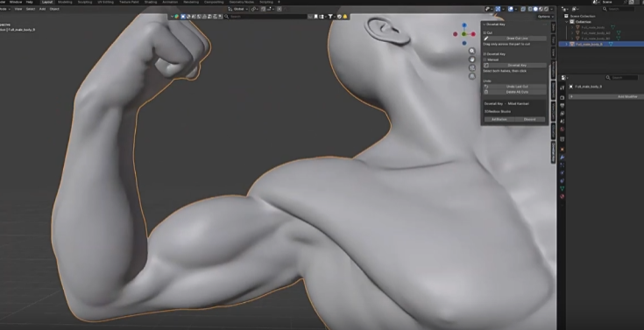The image size is (644, 330).
Task: Open the Window menu
Action: tap(16, 2)
